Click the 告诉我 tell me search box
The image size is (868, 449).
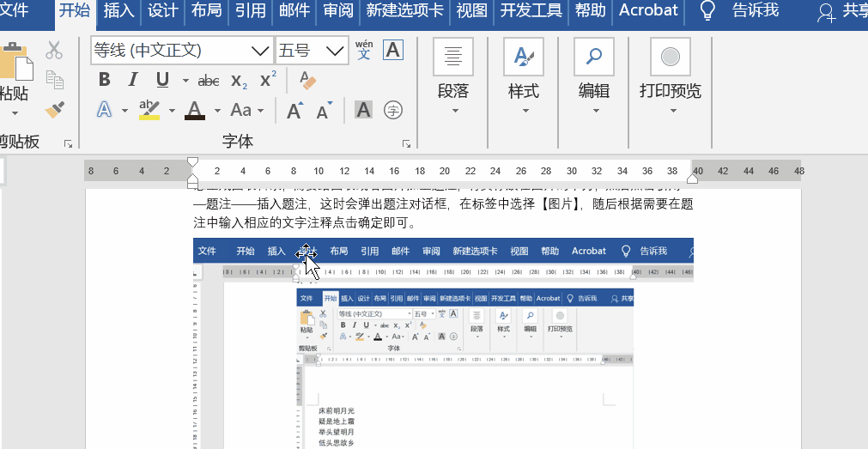[x=755, y=10]
